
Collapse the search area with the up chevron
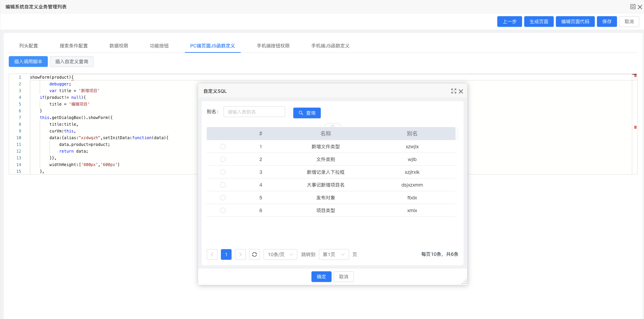[333, 125]
